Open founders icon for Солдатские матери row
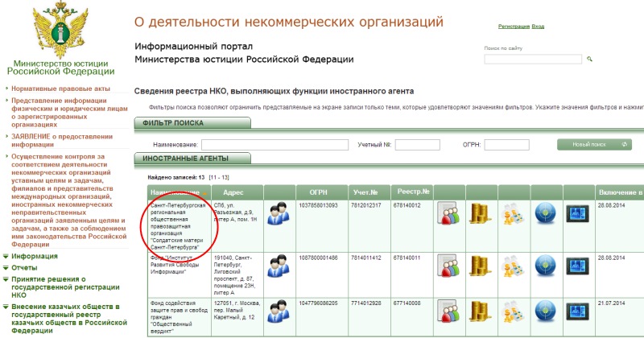Viewport: 644px width, 338px height. [x=279, y=213]
